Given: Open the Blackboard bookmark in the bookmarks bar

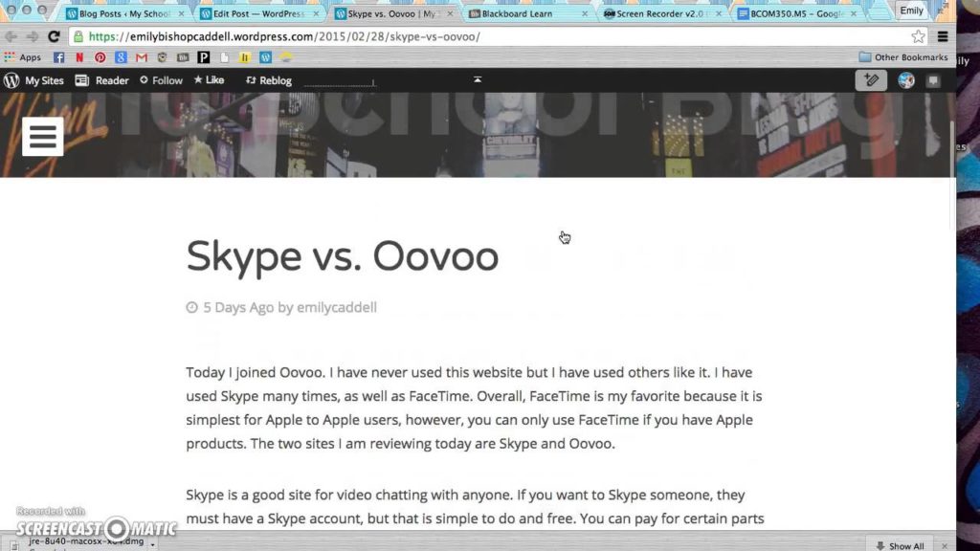Looking at the screenshot, I should pyautogui.click(x=183, y=57).
